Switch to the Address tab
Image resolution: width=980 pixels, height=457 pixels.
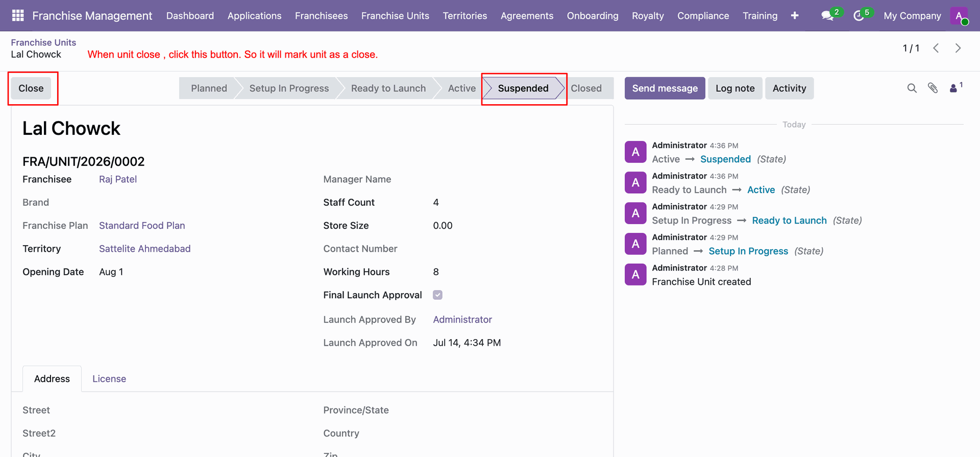(52, 378)
